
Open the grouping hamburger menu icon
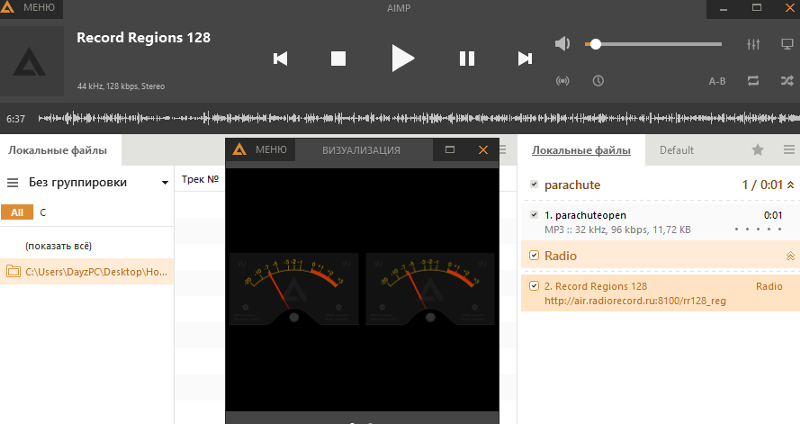[12, 183]
